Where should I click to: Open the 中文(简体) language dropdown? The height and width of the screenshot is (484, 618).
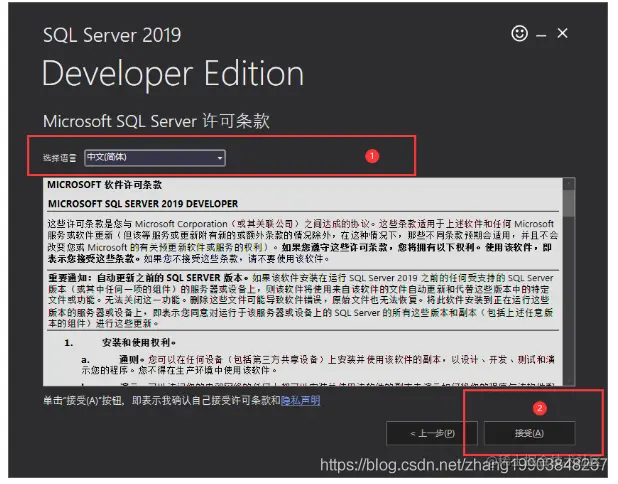(x=155, y=158)
